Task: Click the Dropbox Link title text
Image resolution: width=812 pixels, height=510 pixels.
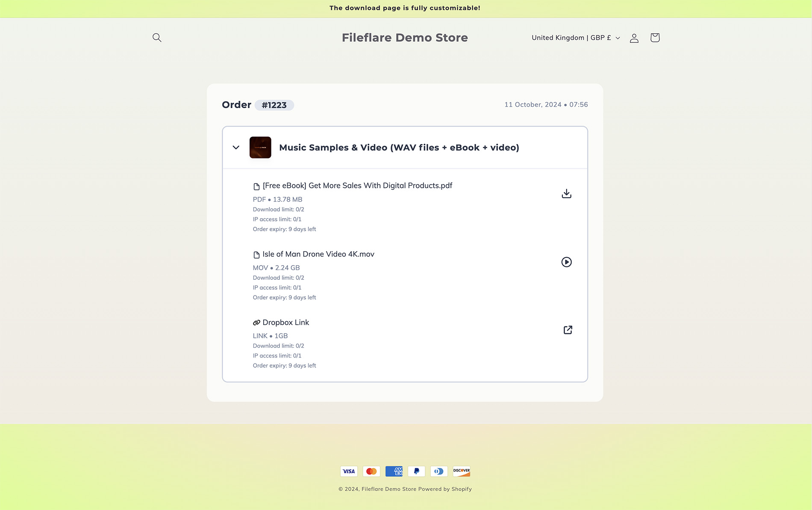Action: click(285, 322)
